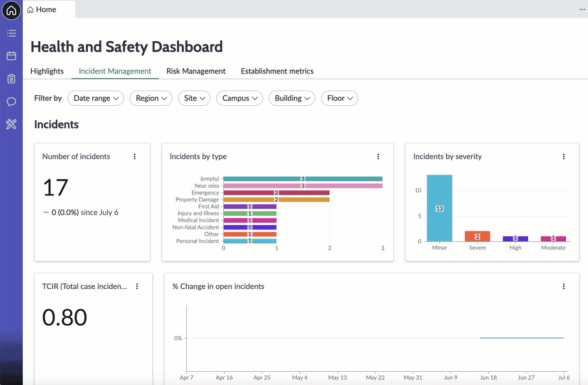
Task: Open Incidents by severity card menu
Action: coord(564,156)
